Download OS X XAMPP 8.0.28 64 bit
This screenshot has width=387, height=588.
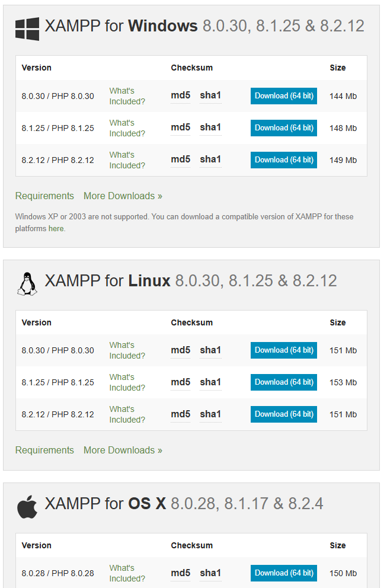283,573
